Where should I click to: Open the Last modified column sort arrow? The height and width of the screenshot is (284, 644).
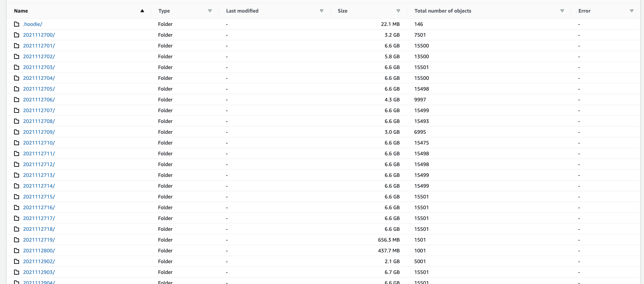(321, 11)
